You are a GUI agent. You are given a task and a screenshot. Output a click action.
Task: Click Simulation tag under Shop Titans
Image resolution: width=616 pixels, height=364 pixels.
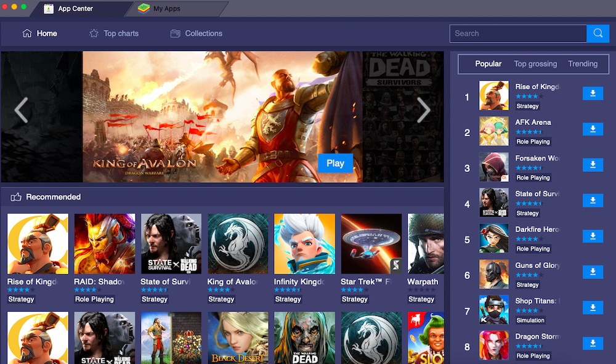point(530,320)
